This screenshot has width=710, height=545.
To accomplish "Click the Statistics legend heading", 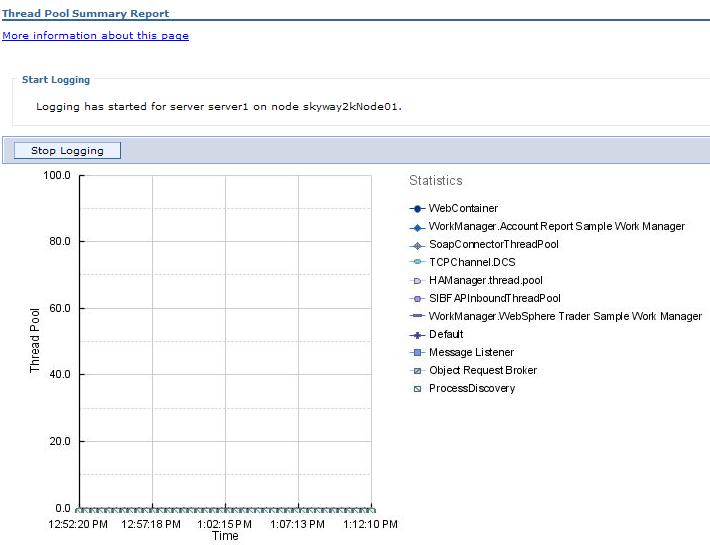I will tap(436, 181).
